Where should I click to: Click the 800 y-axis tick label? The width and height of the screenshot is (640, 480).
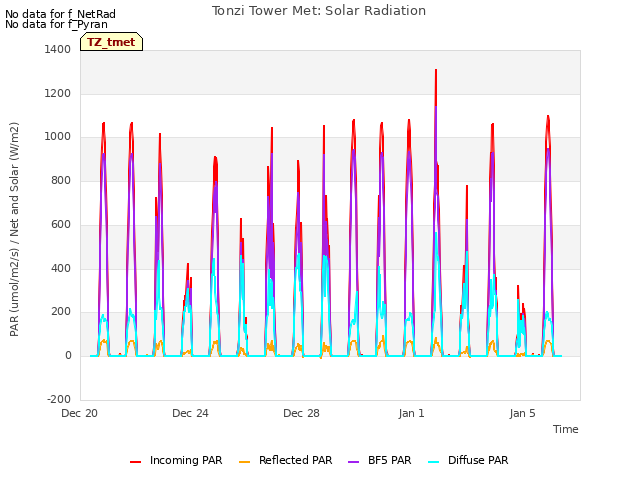61,180
